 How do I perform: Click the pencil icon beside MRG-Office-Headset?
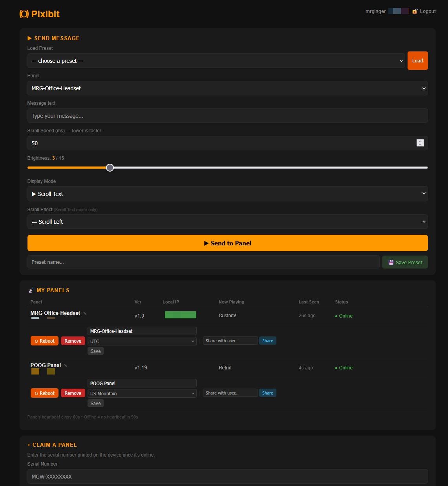click(x=85, y=313)
